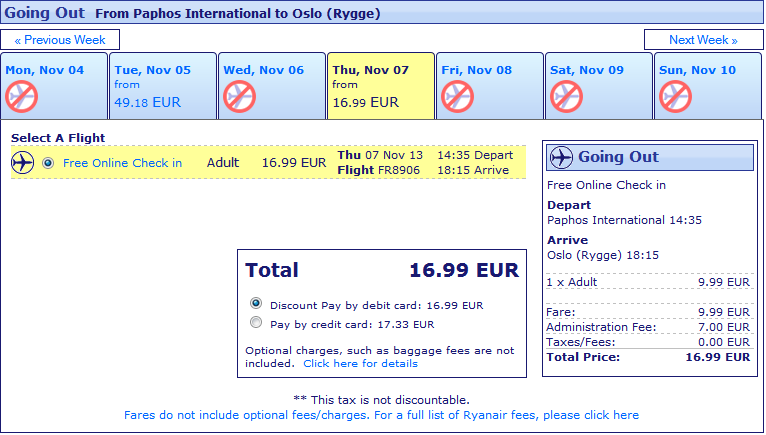Click the 14:35 Depart time text
Screen dimensions: 766x435
click(x=475, y=155)
